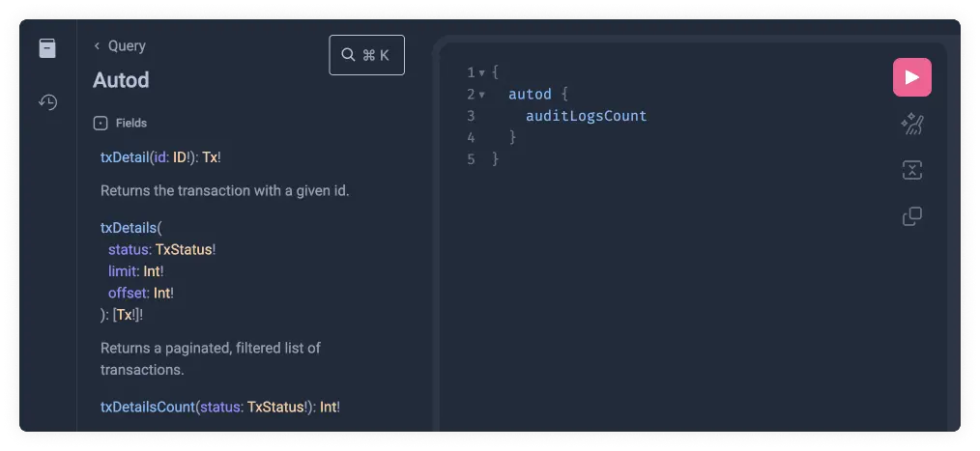Show the query history panel

tap(47, 101)
